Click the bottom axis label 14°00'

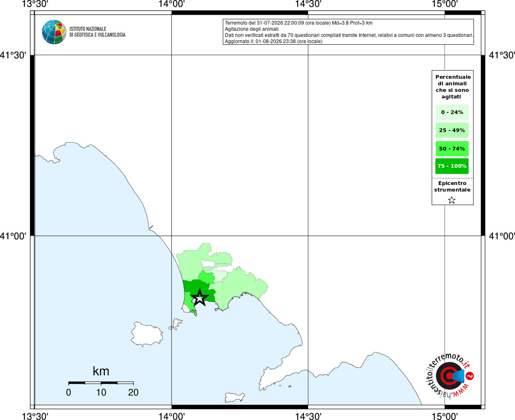(x=172, y=416)
